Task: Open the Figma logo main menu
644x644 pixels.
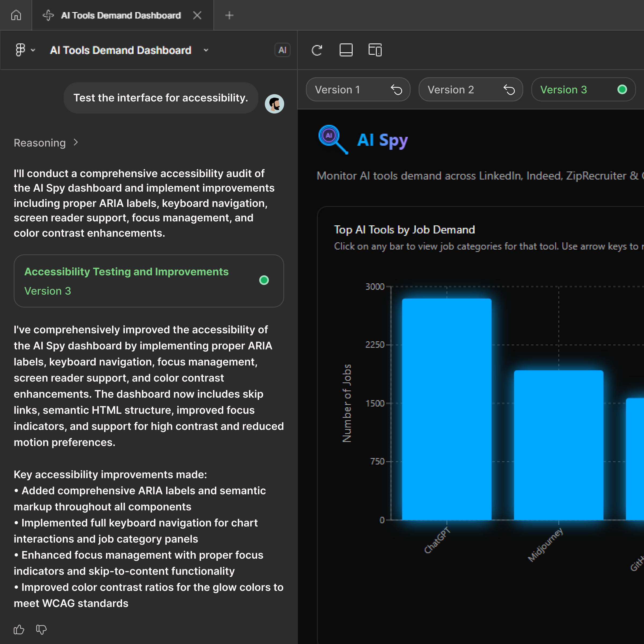Action: pos(21,50)
